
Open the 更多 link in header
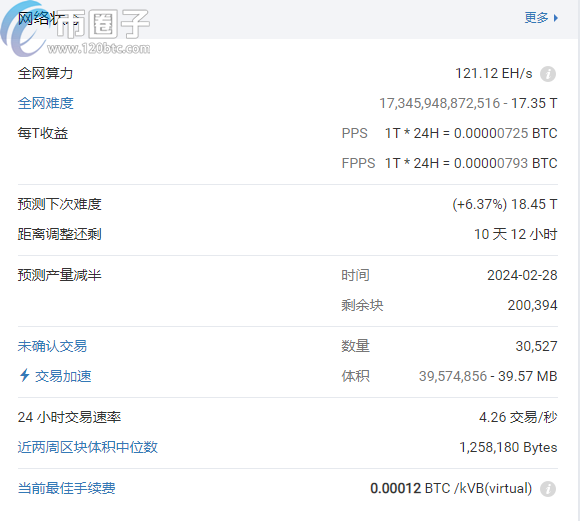point(536,18)
